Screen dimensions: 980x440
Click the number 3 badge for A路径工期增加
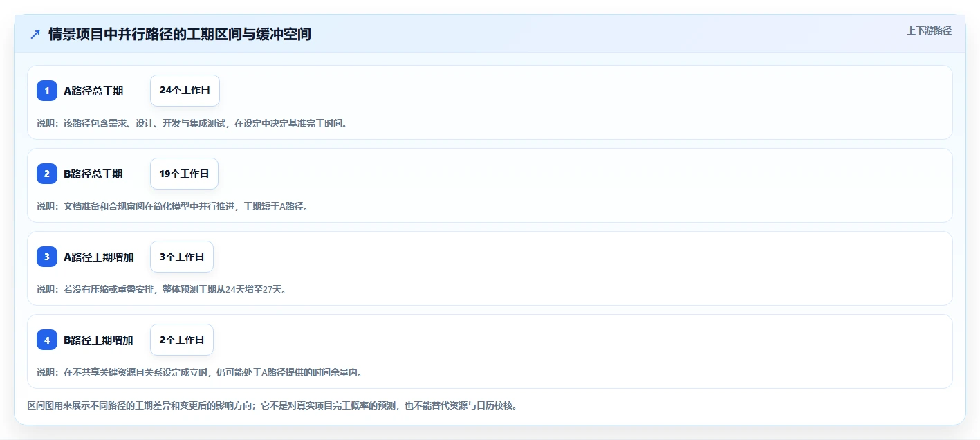(47, 257)
